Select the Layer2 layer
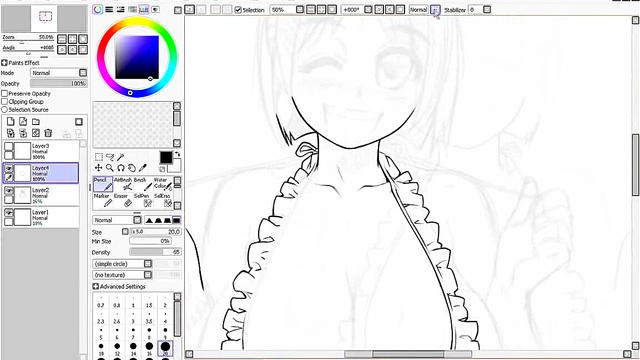Viewport: 640px width, 360px height. click(41, 196)
